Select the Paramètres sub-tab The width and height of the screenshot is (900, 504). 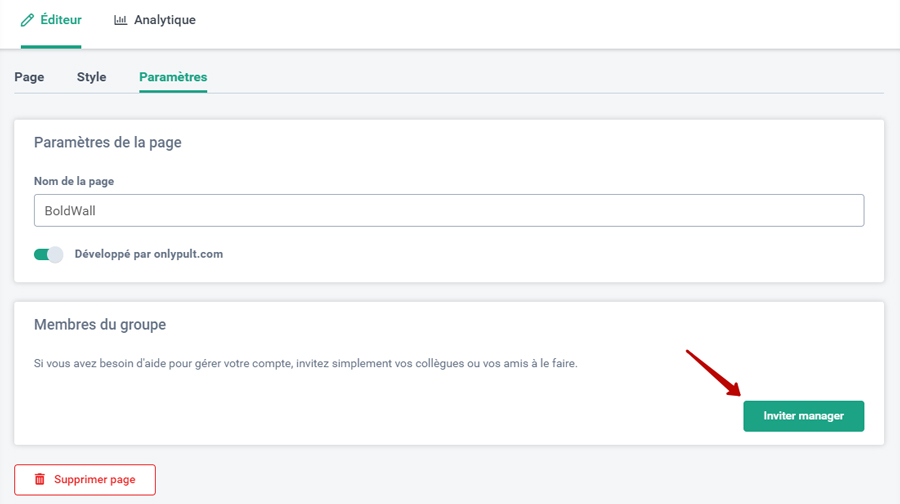[173, 77]
